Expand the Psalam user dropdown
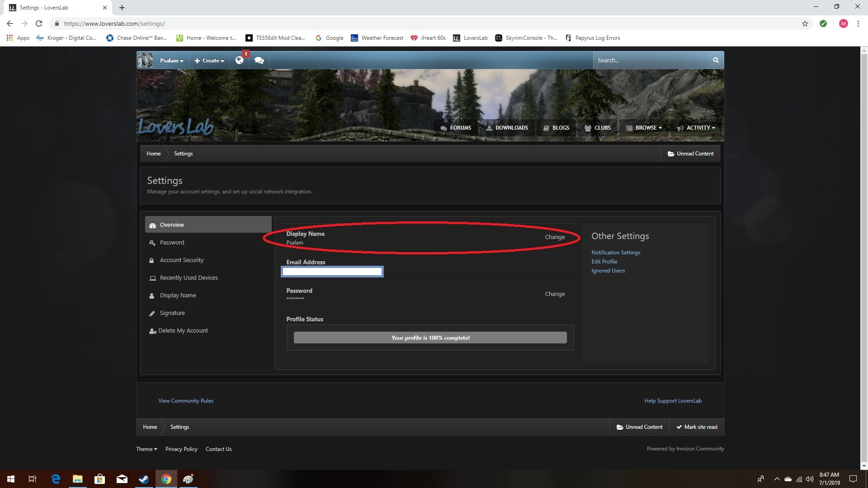868x488 pixels. 172,61
